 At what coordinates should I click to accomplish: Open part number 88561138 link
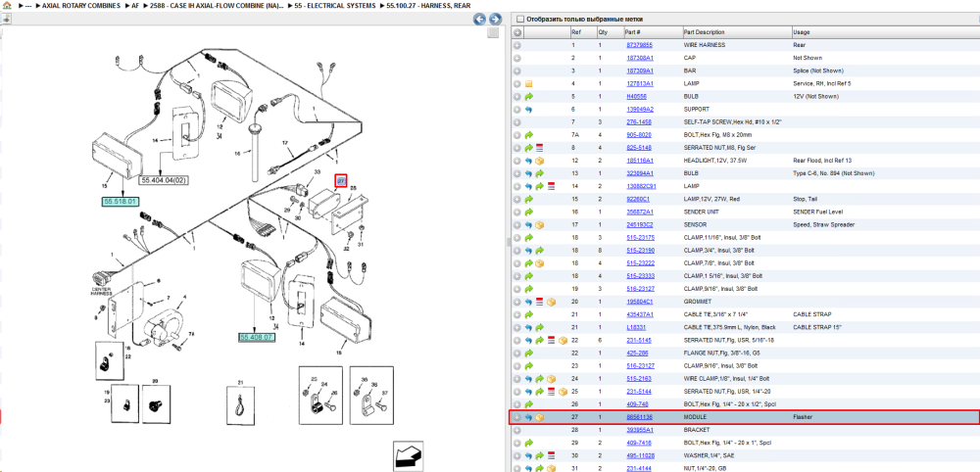pos(639,417)
